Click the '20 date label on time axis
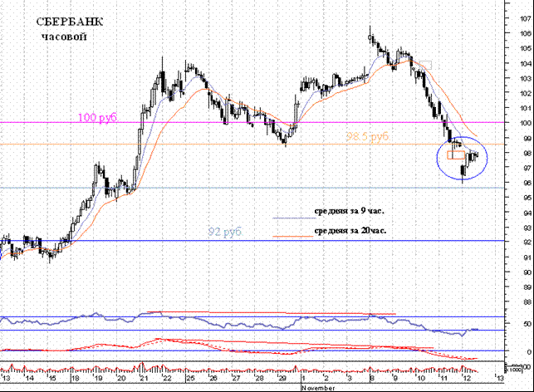The width and height of the screenshot is (534, 392). pyautogui.click(x=120, y=378)
